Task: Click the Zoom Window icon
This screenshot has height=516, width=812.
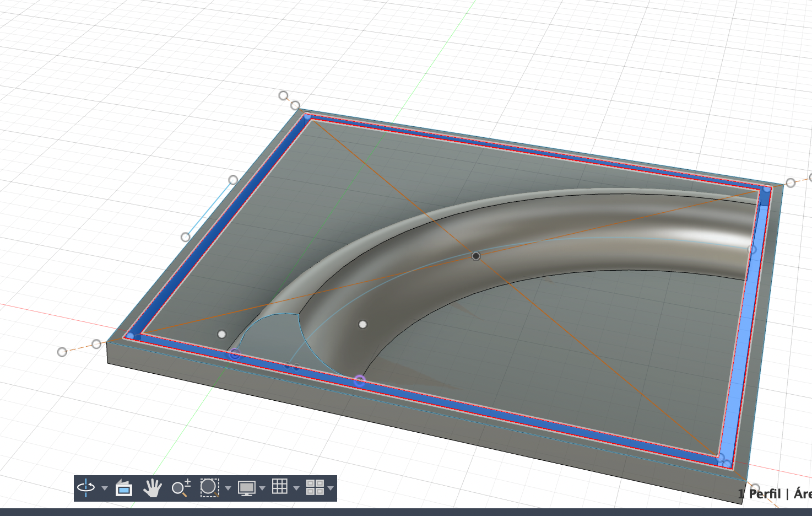Action: (x=209, y=488)
